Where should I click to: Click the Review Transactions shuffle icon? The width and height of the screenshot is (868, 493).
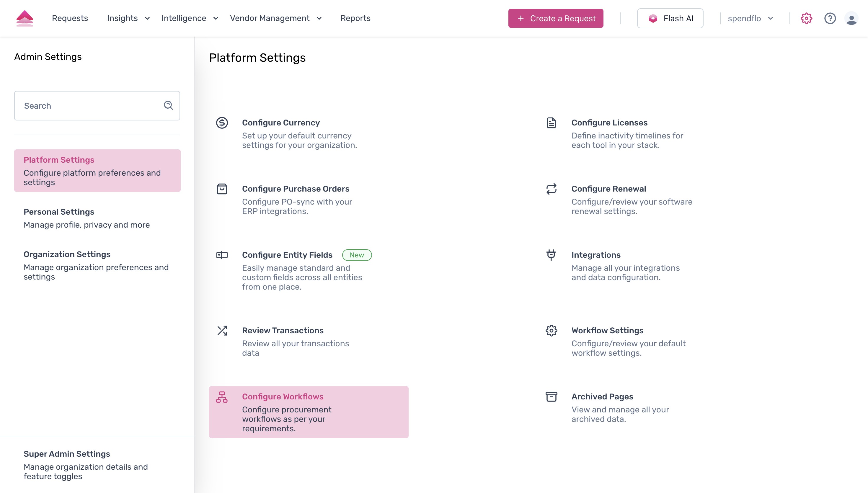(x=222, y=331)
